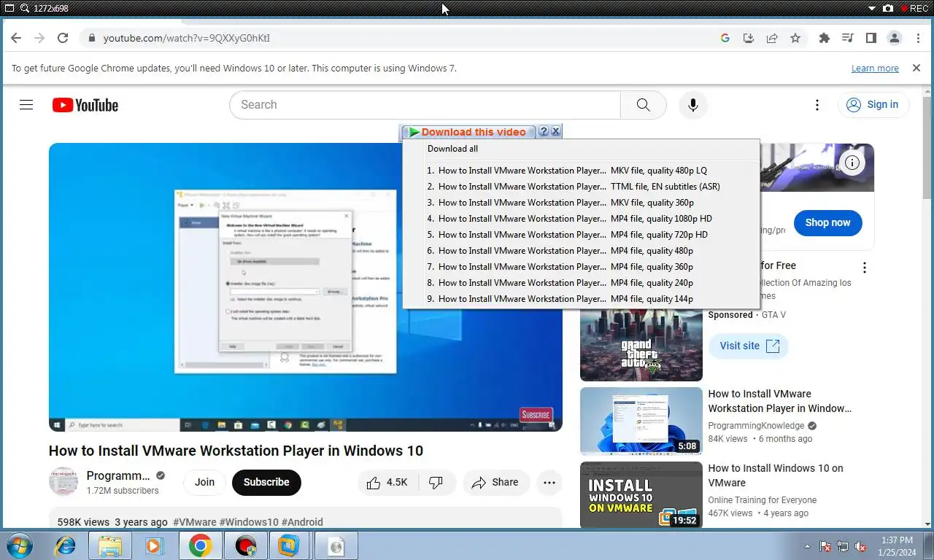934x560 pixels.
Task: Dismiss the Chrome update notification bar
Action: [916, 68]
